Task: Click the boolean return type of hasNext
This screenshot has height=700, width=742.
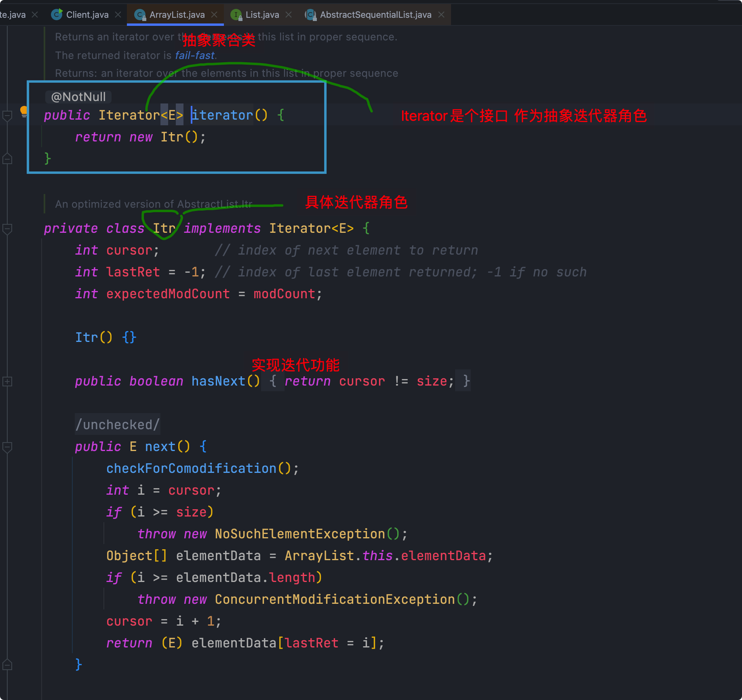Action: click(x=156, y=381)
